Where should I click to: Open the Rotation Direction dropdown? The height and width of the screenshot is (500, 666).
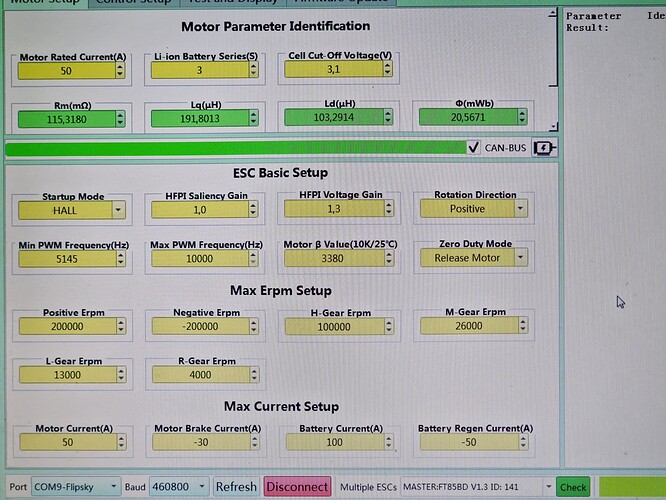coord(520,209)
